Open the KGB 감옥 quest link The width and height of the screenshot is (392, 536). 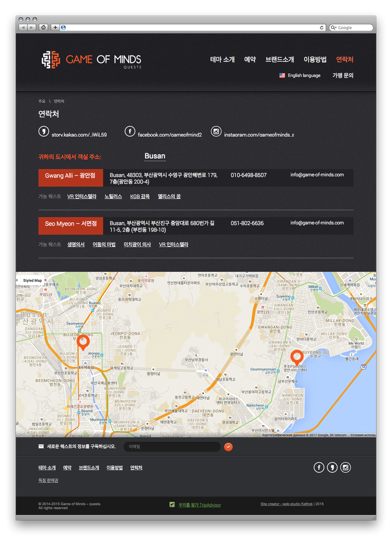[140, 196]
